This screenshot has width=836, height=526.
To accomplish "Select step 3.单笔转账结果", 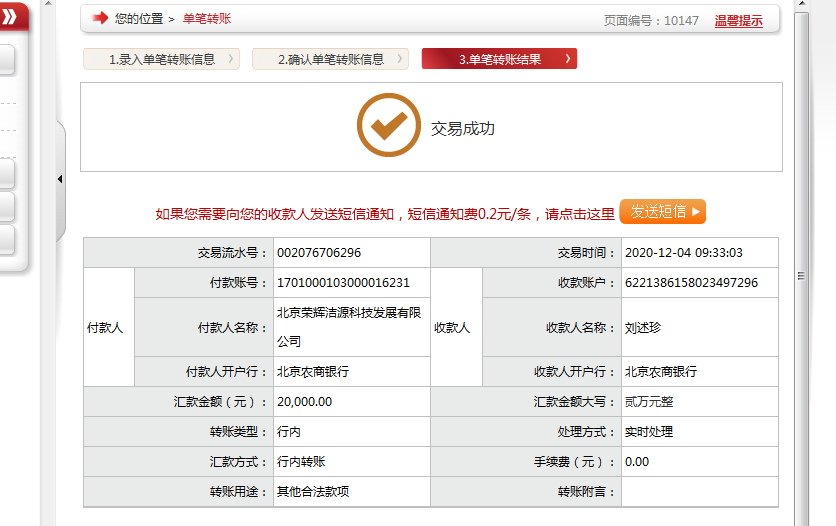I will point(499,59).
